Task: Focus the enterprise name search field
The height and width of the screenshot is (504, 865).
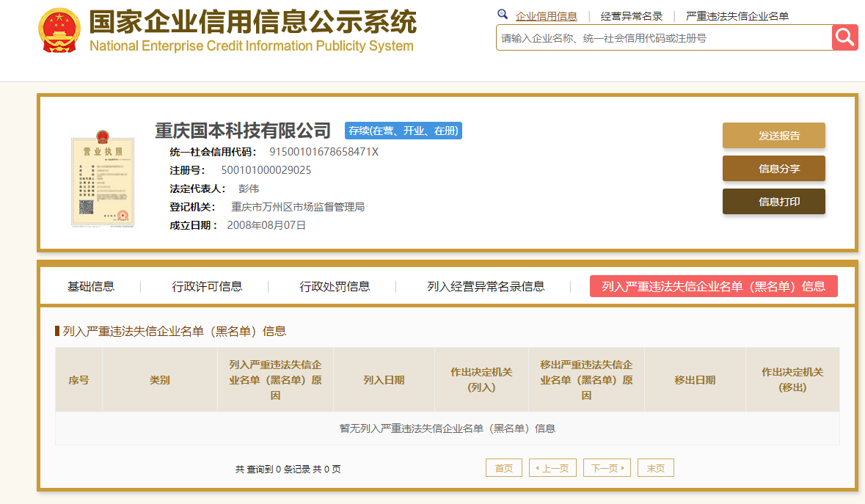Action: coord(664,37)
